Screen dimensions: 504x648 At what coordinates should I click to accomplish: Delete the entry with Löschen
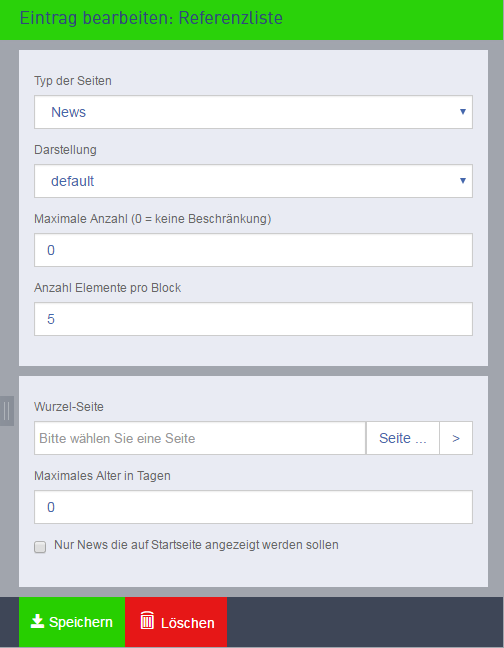pyautogui.click(x=176, y=622)
